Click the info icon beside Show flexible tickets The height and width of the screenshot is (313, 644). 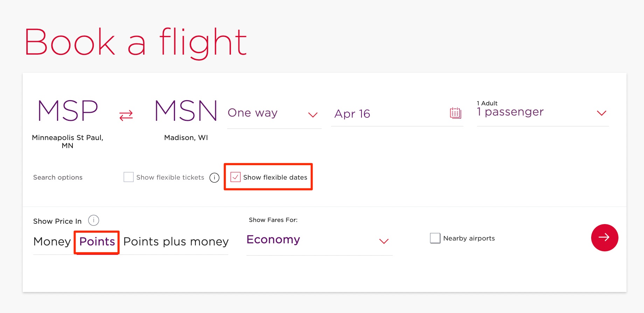214,178
